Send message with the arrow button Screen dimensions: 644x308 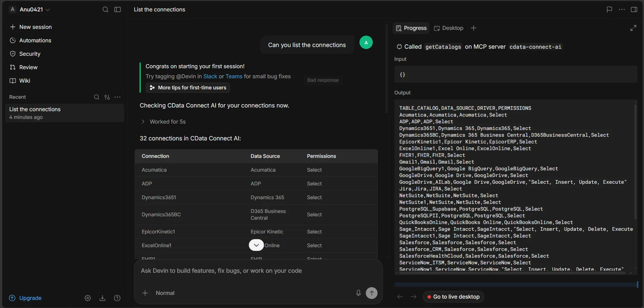pos(371,293)
